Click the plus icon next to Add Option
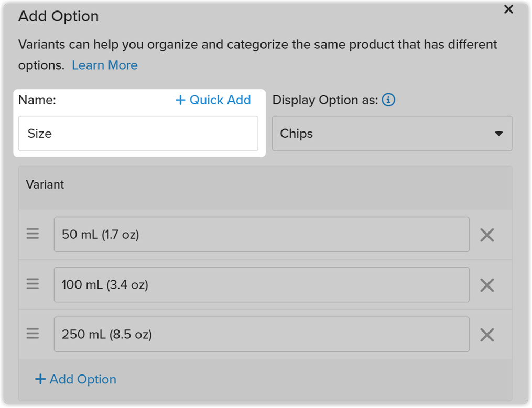 pyautogui.click(x=40, y=379)
